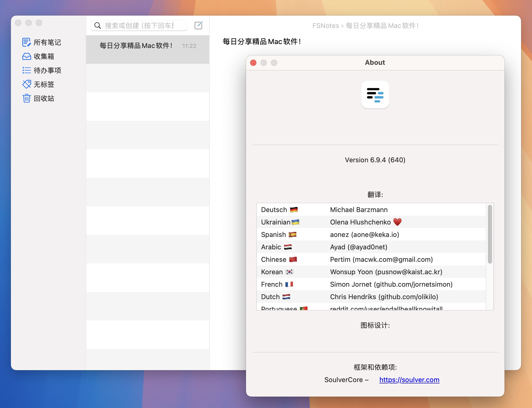
Task: Click Ayad (@ayad0net) entry
Action: tap(358, 247)
